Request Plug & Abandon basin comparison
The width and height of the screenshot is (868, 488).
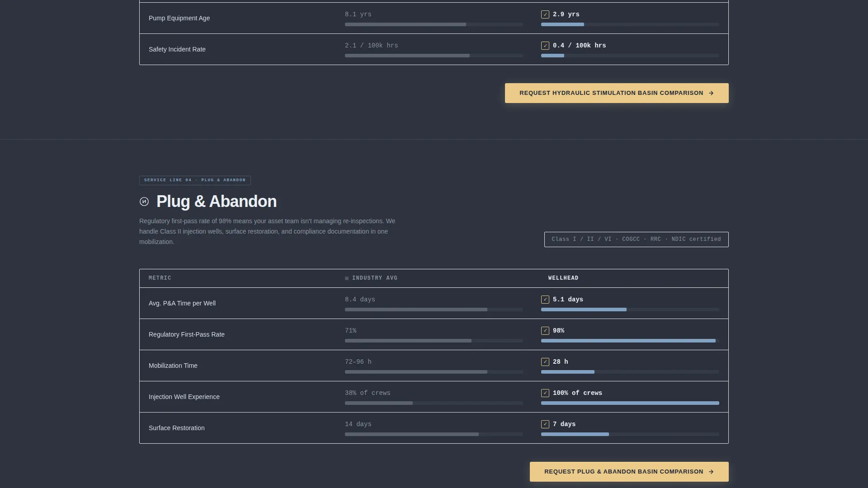629,472
